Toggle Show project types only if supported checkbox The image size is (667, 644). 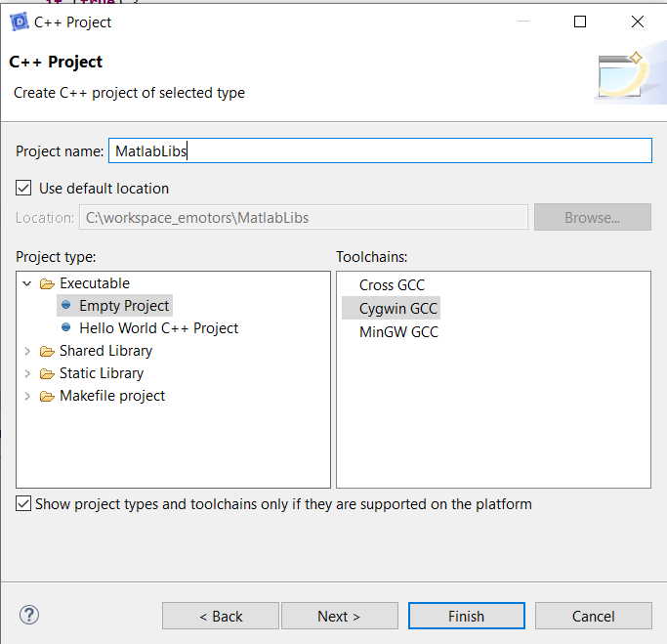point(23,503)
